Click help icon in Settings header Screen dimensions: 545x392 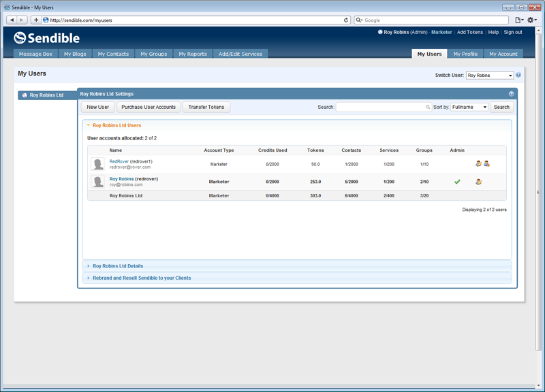point(512,94)
